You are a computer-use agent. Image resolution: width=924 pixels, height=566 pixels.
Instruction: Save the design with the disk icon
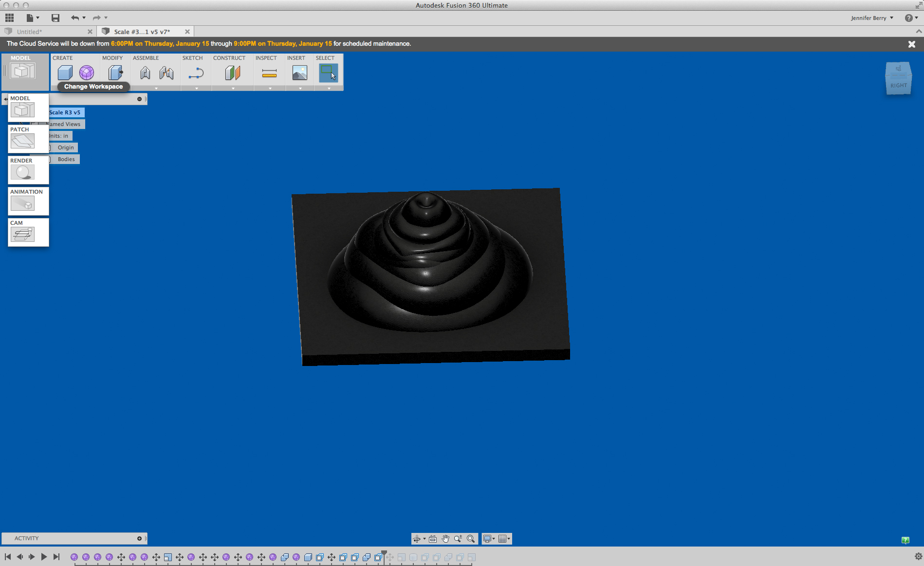coord(55,18)
